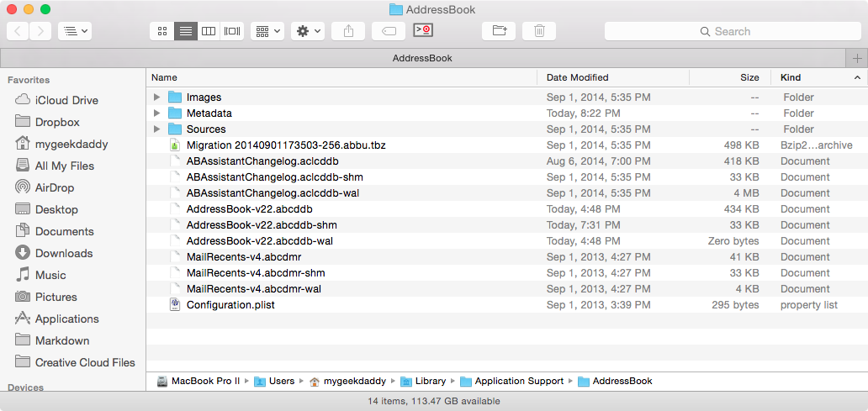Click Users in the path bar
This screenshot has height=411, width=868.
click(275, 381)
